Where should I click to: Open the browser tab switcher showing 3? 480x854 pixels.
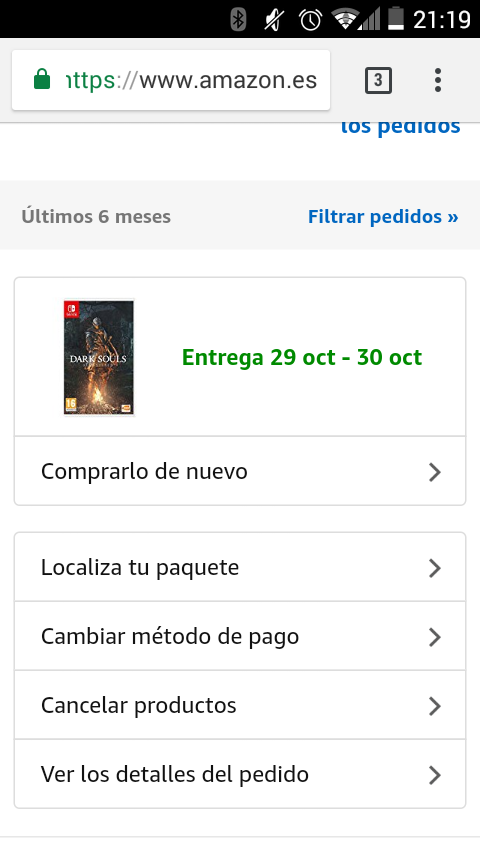click(378, 81)
